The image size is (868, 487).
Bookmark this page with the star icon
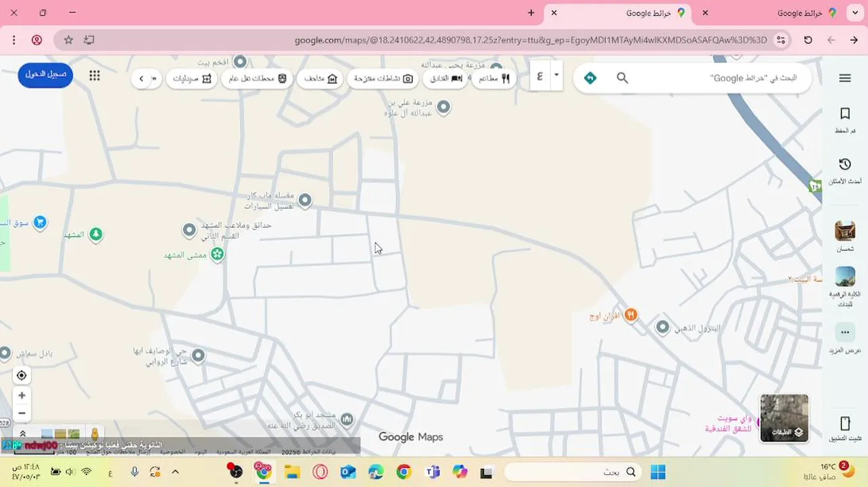tap(68, 41)
